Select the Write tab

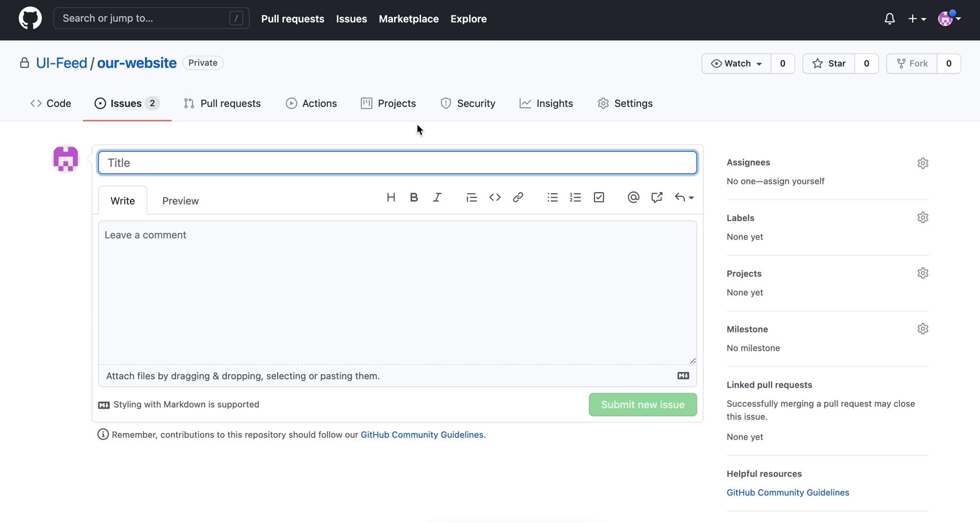(x=122, y=201)
